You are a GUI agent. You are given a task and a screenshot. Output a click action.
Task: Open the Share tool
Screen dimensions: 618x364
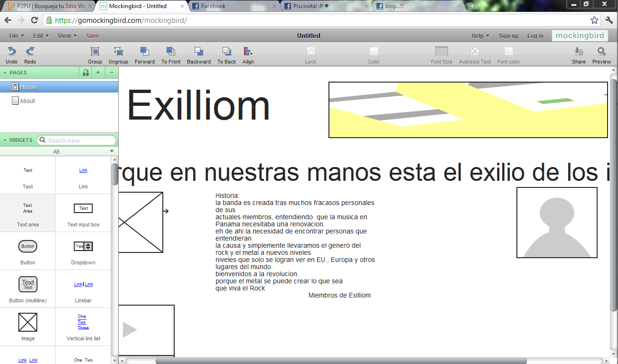[x=579, y=51]
